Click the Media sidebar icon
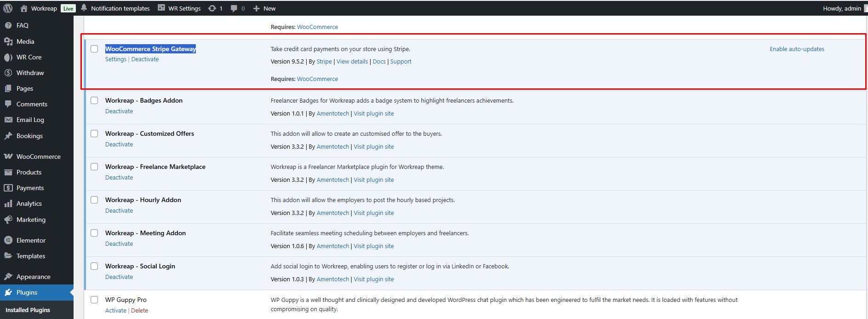 click(x=8, y=41)
